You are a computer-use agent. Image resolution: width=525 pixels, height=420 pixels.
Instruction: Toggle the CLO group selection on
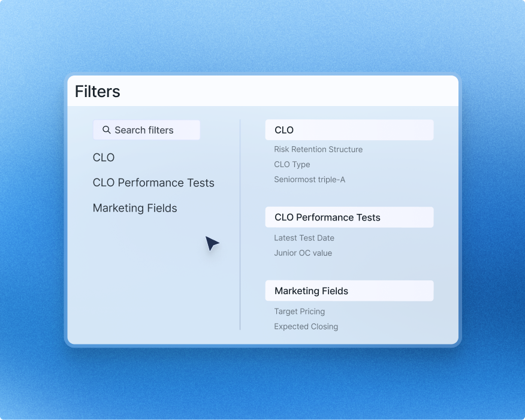tap(349, 130)
